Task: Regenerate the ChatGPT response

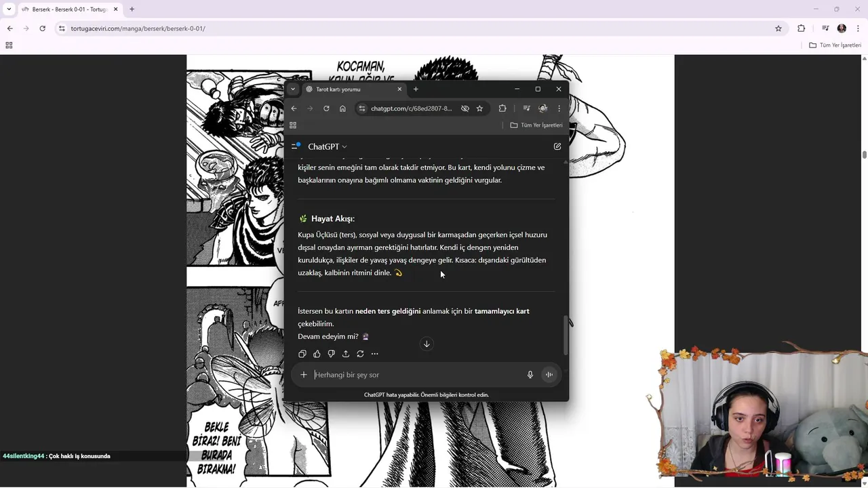Action: pos(360,354)
